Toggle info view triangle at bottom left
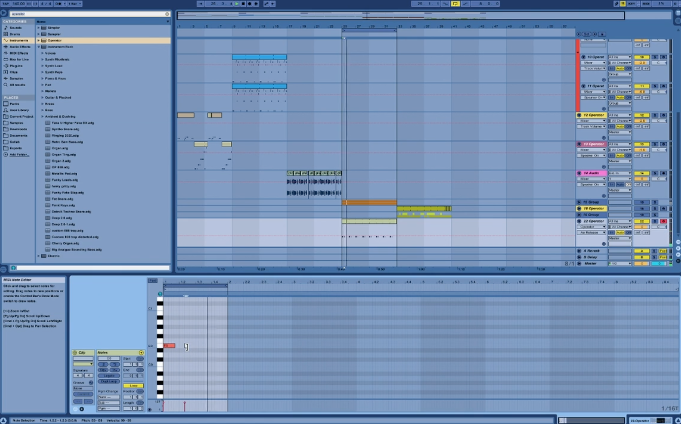681x424 pixels. [3, 421]
